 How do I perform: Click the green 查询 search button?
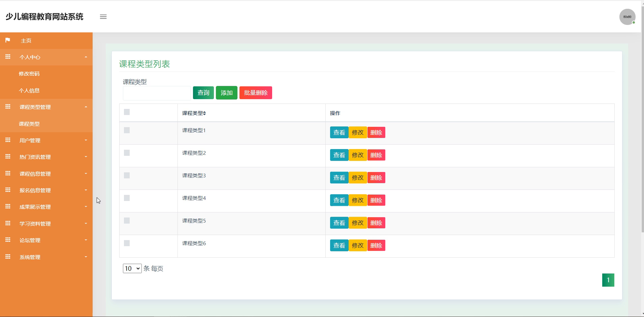pos(203,93)
